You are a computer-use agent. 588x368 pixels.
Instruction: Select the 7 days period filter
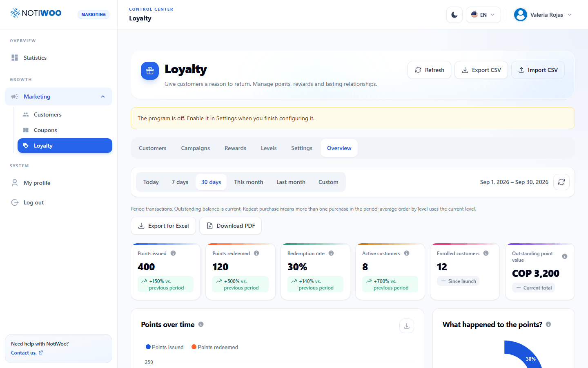click(180, 182)
